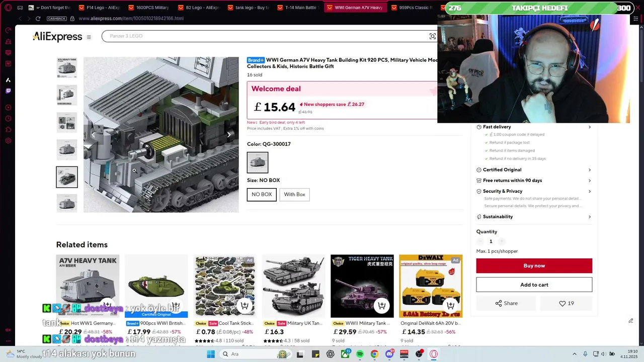Open site security lock icon

click(72, 19)
